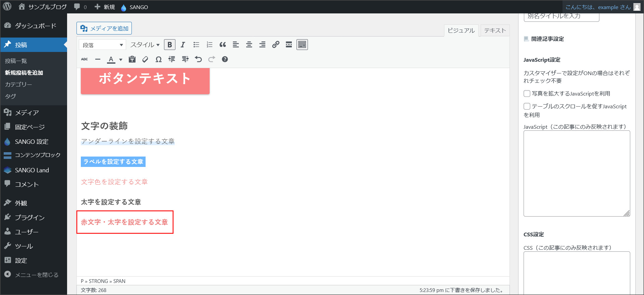Screen dimensions: 644x295
Task: Insert a blockquote
Action: (223, 45)
